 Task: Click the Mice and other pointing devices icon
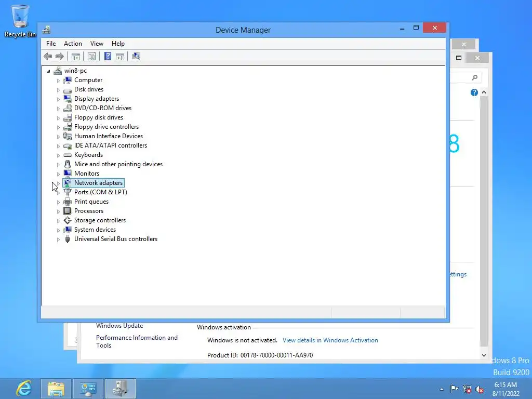(68, 164)
